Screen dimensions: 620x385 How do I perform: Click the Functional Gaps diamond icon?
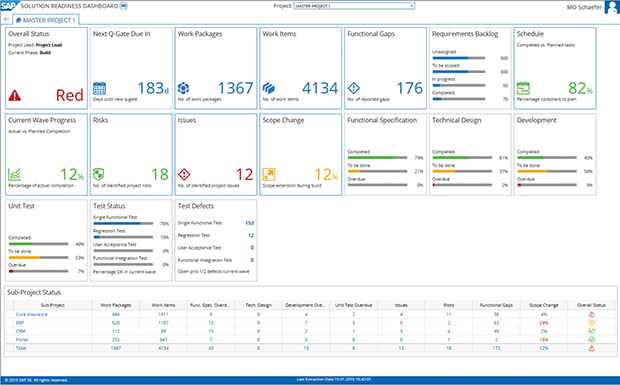point(353,88)
